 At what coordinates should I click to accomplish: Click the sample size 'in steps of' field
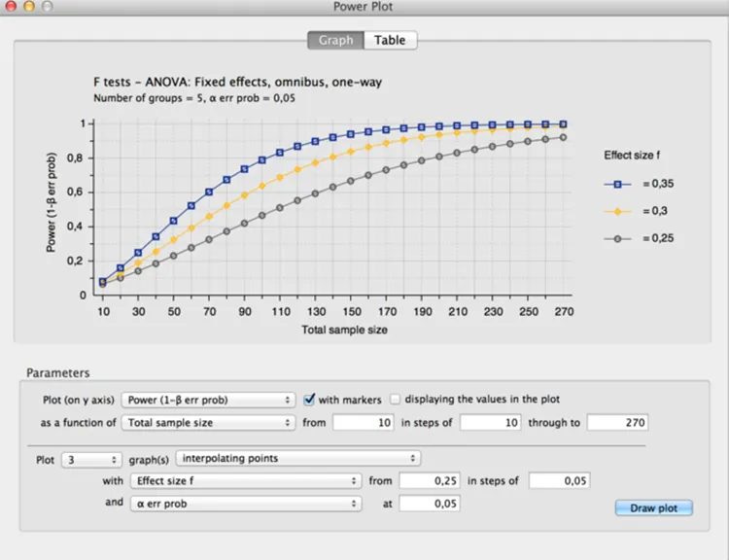tap(491, 422)
